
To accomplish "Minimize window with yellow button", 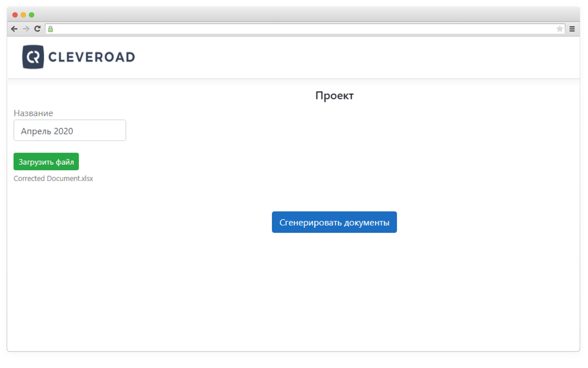I will coord(24,15).
